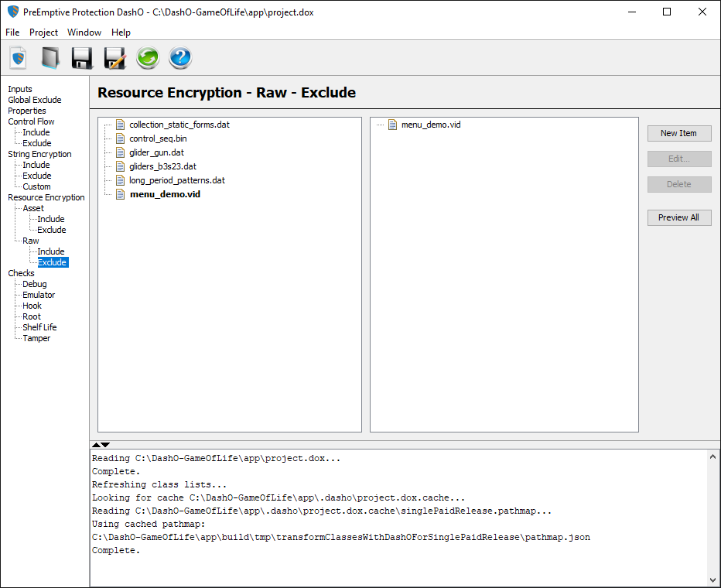Image resolution: width=721 pixels, height=588 pixels.
Task: Open the File menu
Action: [x=12, y=32]
